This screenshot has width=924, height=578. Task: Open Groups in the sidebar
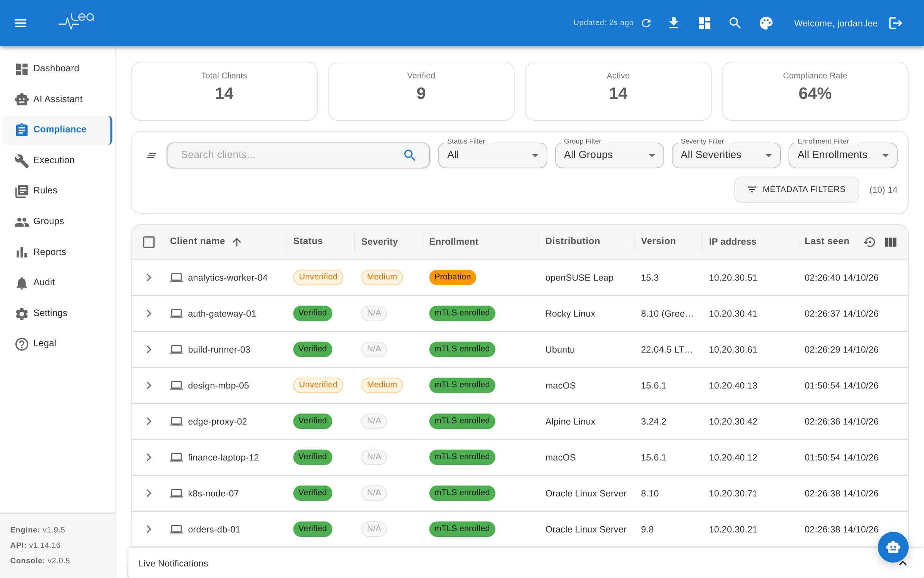coord(57,222)
